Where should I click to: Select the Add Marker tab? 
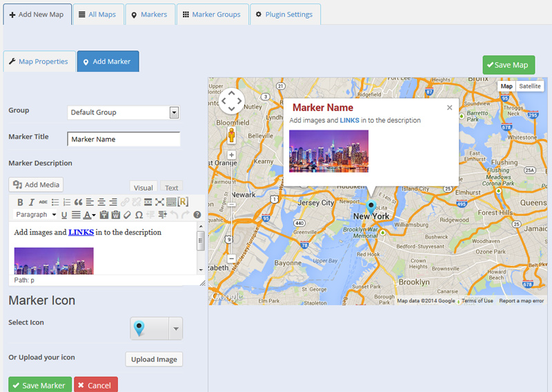tap(108, 61)
